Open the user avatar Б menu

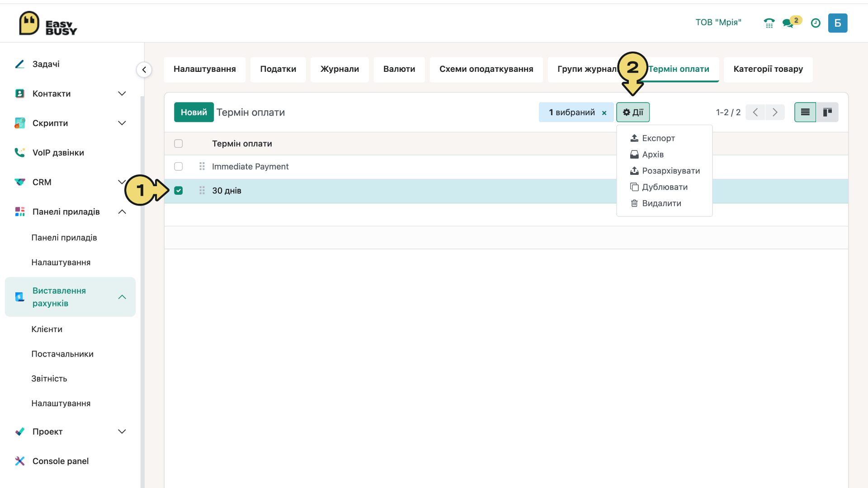tap(838, 23)
